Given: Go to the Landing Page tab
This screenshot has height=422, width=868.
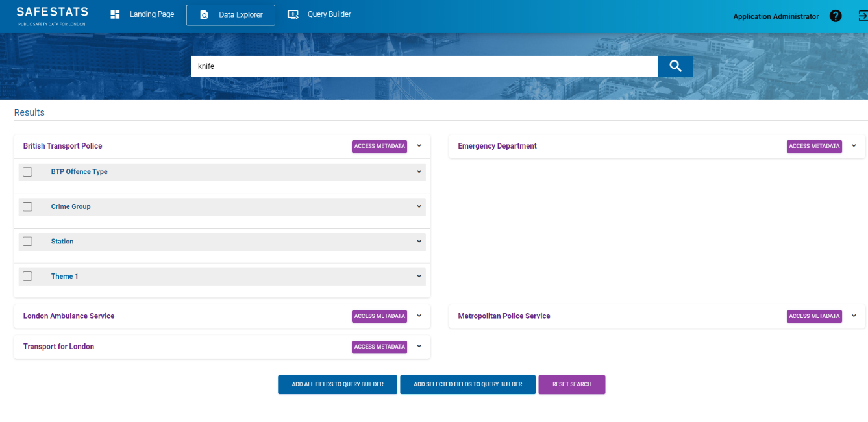Looking at the screenshot, I should pos(143,14).
